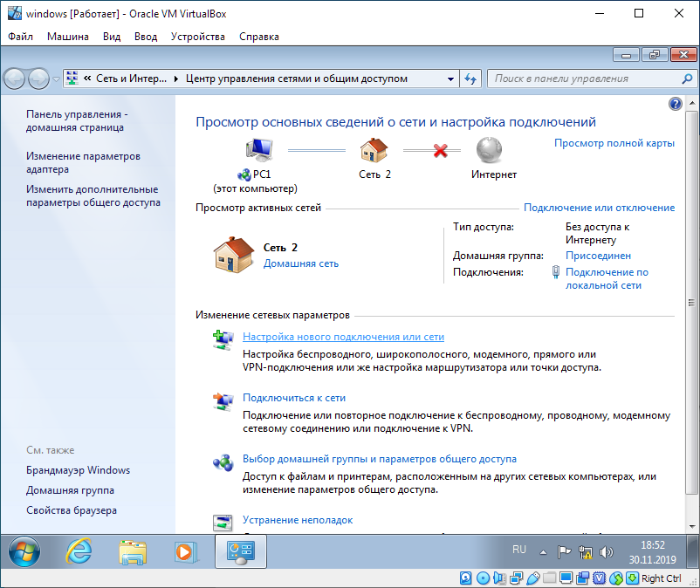The image size is (700, 588).
Task: Open the Машина menu
Action: pyautogui.click(x=68, y=37)
